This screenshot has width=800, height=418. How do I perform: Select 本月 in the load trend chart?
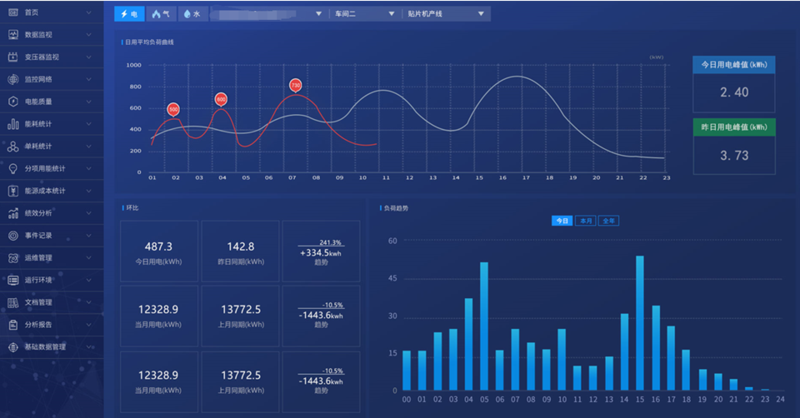point(585,220)
